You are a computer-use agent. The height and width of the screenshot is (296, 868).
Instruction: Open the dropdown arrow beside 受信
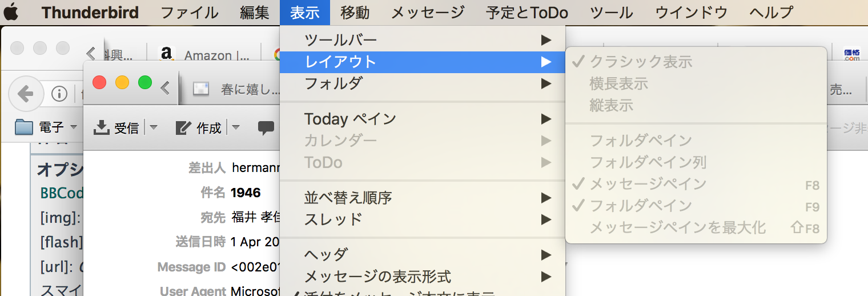tap(153, 127)
